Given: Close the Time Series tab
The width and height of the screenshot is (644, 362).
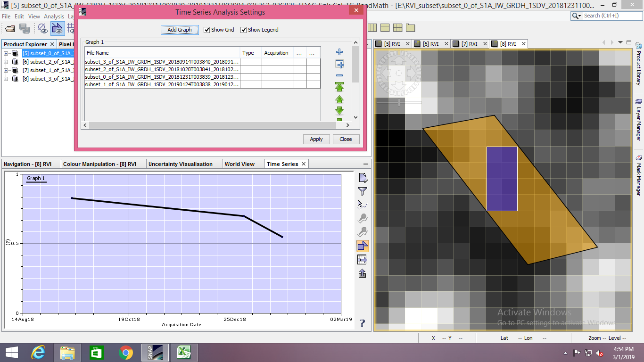Looking at the screenshot, I should [x=304, y=164].
